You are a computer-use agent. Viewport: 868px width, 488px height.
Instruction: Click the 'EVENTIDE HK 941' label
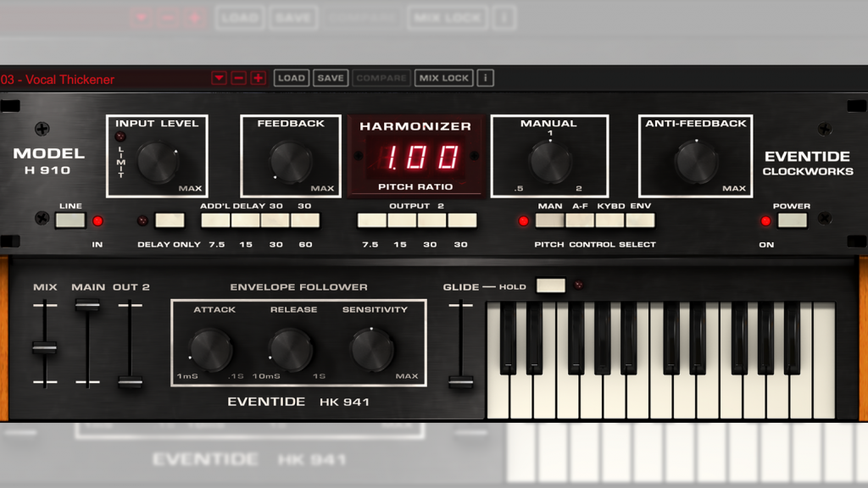click(298, 402)
